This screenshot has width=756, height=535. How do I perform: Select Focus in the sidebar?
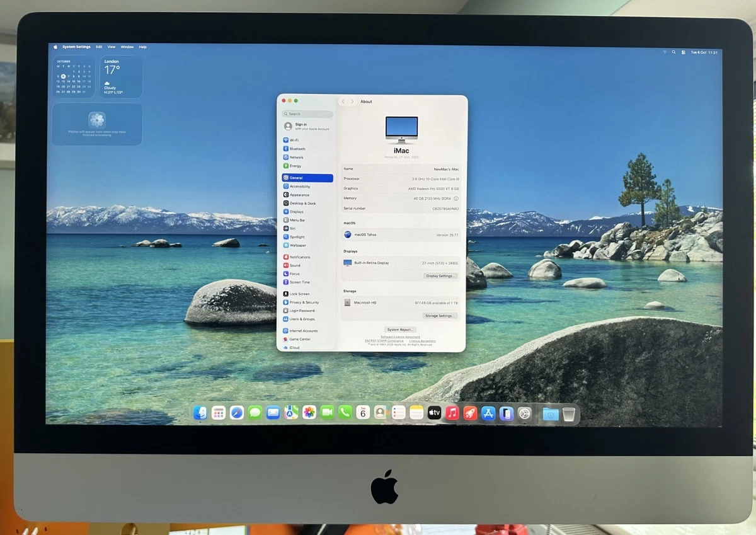307,273
